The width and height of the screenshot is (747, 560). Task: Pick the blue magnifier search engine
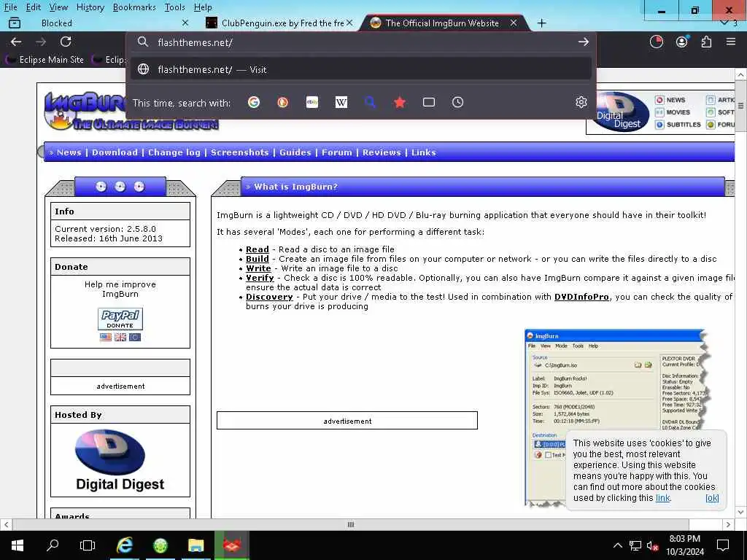point(370,102)
